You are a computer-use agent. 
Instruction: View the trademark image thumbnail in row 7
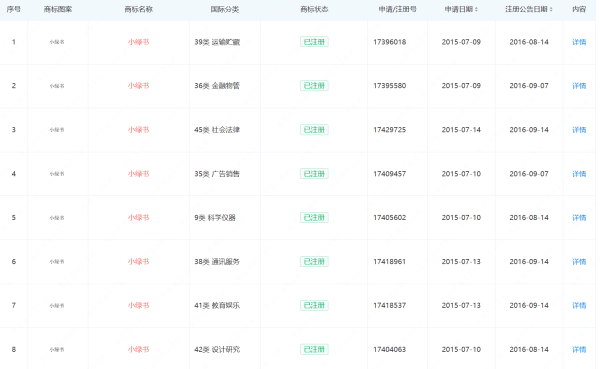point(57,305)
